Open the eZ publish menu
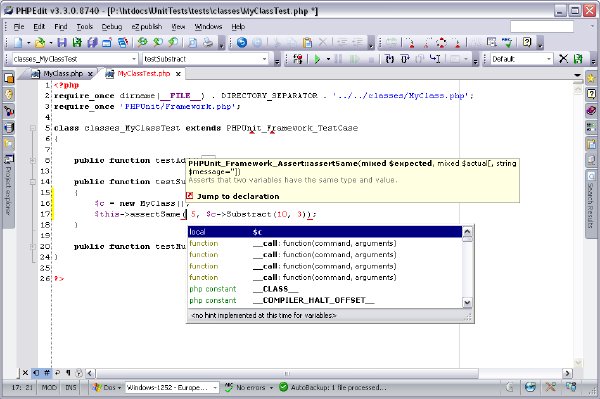The height and width of the screenshot is (399, 600). 147,26
